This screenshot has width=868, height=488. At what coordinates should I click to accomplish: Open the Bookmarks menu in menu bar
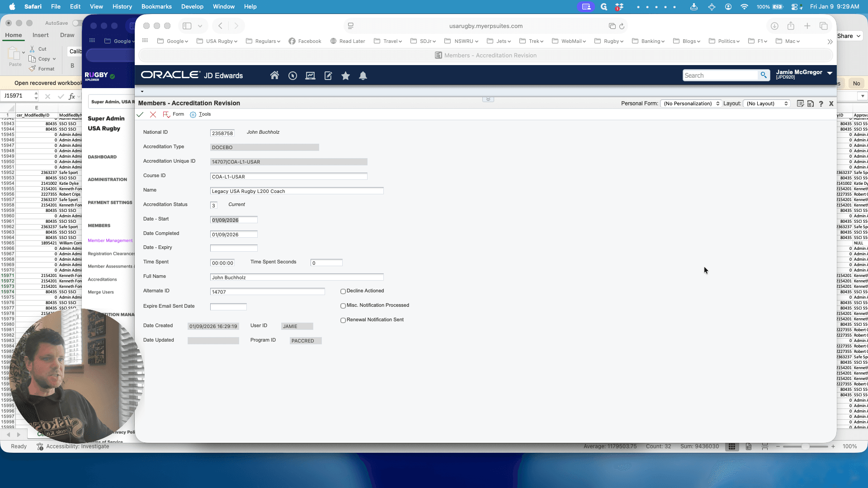pyautogui.click(x=156, y=6)
